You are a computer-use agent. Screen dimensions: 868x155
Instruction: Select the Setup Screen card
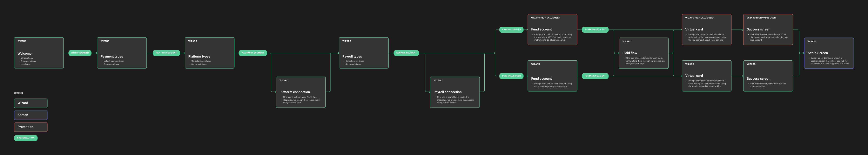click(x=829, y=53)
